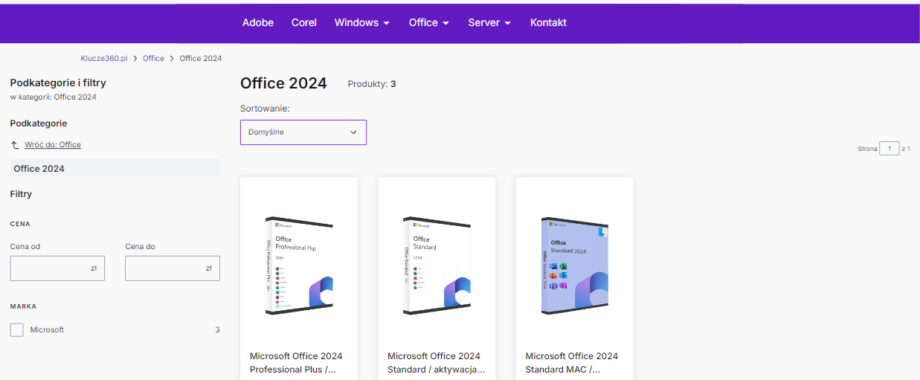Screen dimensions: 920x380
Task: Open the Corel category in navigation
Action: [x=304, y=23]
